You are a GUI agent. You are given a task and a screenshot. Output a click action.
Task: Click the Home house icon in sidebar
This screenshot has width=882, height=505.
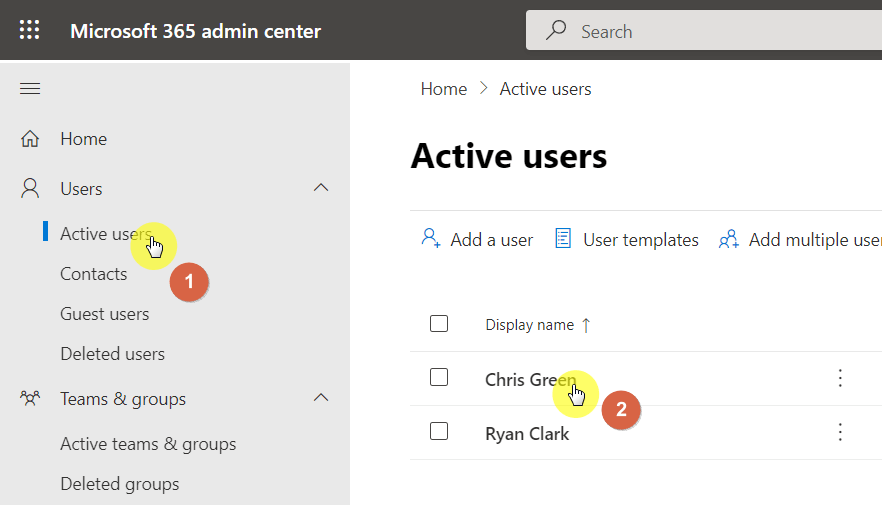click(x=30, y=138)
